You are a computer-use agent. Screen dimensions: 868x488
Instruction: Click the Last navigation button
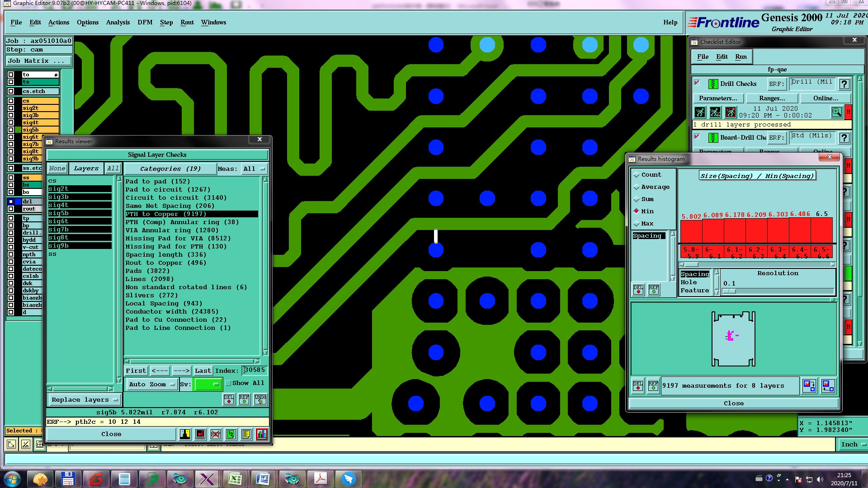tap(203, 371)
